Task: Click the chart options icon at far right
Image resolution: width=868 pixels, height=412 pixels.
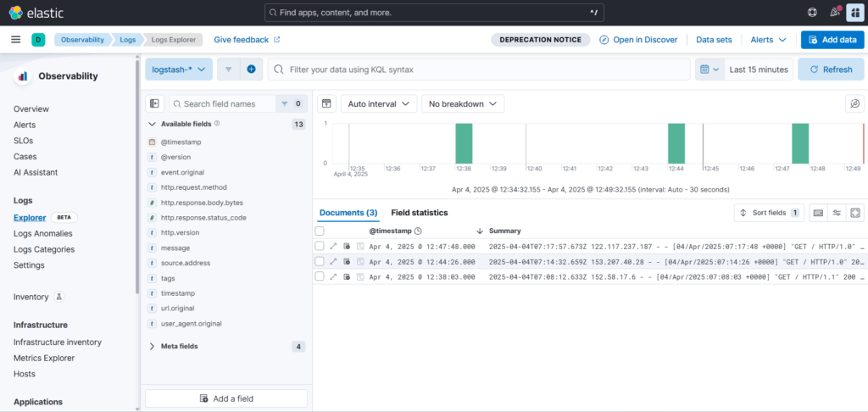Action: point(854,103)
